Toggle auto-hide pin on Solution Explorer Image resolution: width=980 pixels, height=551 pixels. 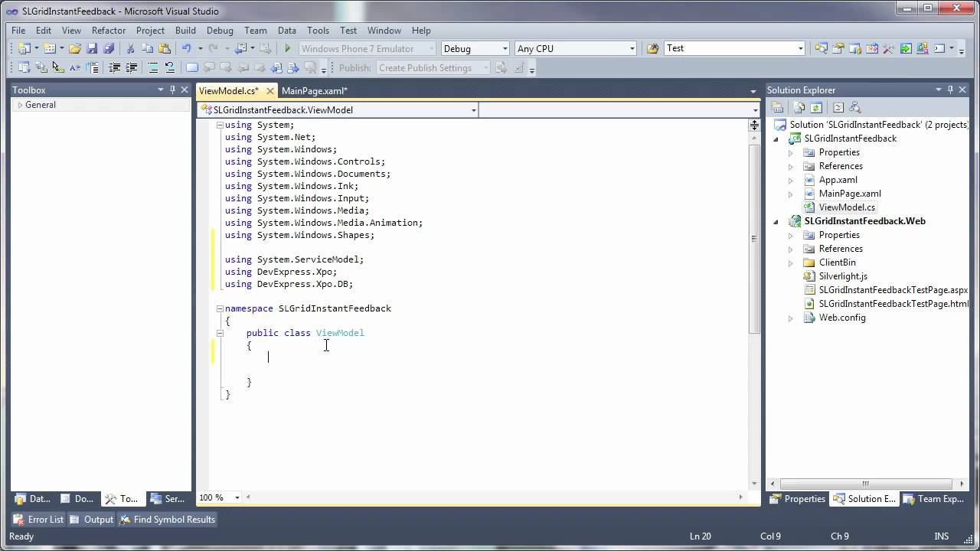tap(950, 90)
